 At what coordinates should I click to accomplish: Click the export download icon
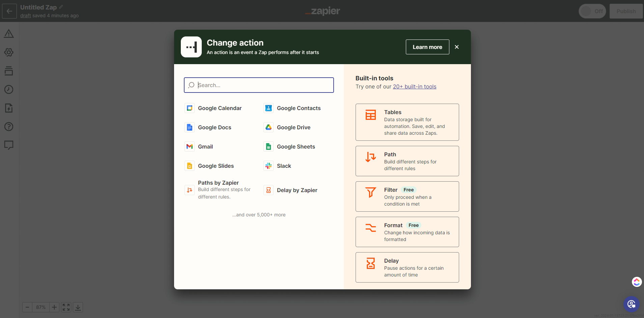click(78, 307)
